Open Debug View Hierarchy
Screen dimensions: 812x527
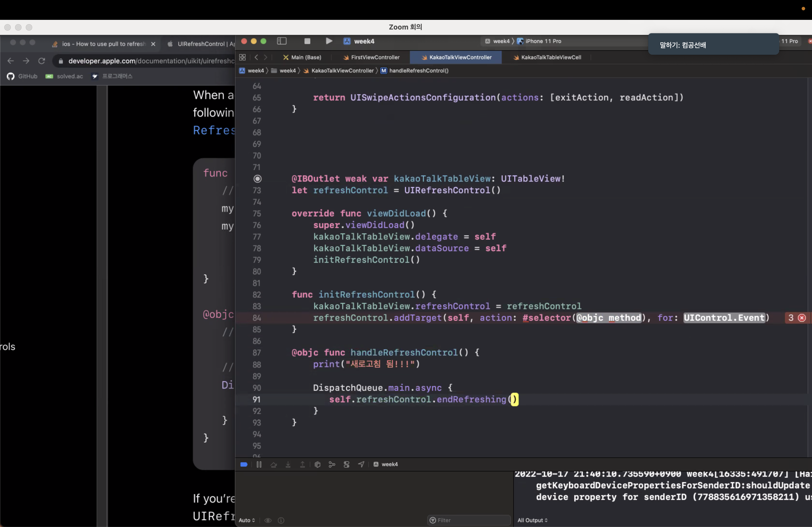point(317,464)
